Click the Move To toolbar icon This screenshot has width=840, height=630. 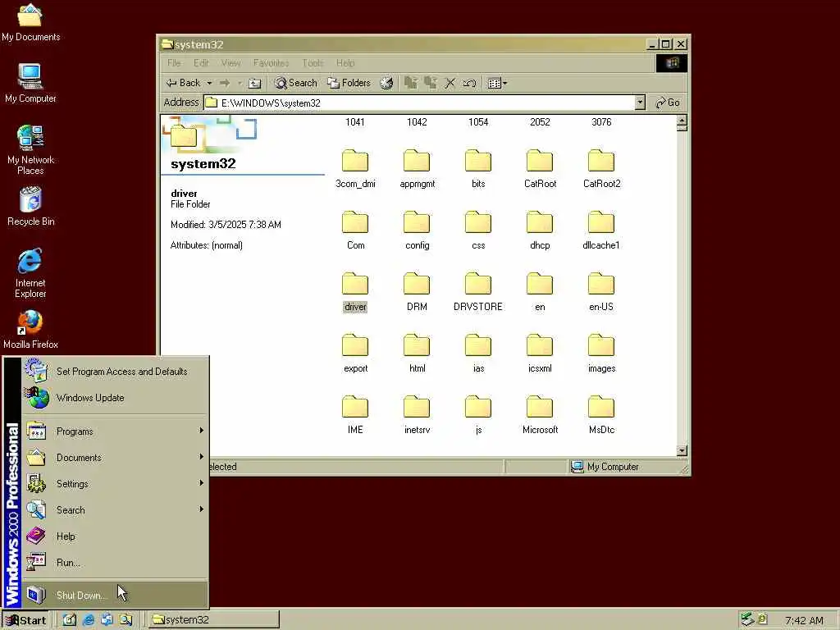coord(411,83)
